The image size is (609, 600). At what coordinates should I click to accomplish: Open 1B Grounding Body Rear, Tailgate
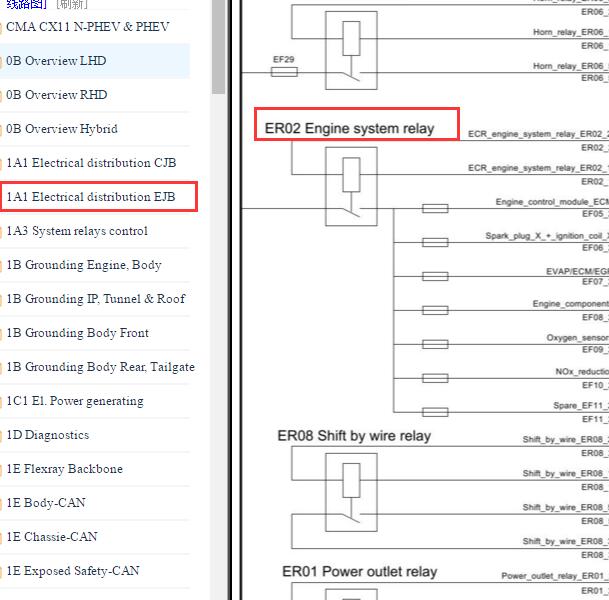(x=101, y=367)
